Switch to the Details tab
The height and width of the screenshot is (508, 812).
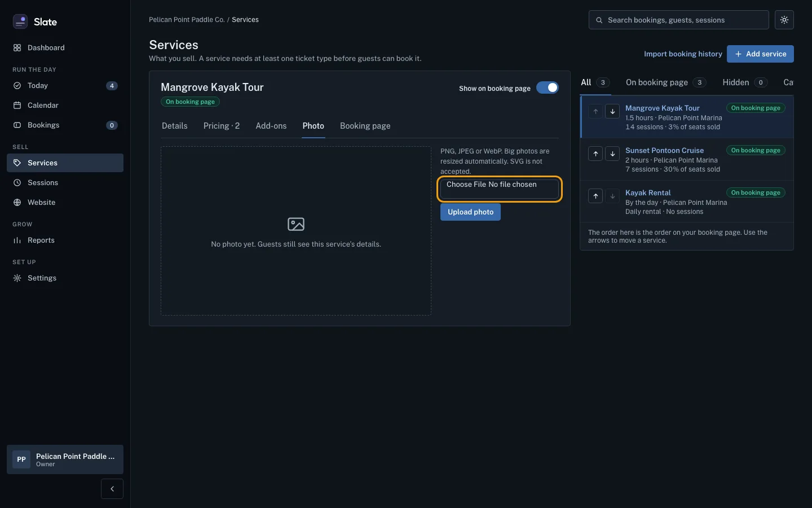175,126
